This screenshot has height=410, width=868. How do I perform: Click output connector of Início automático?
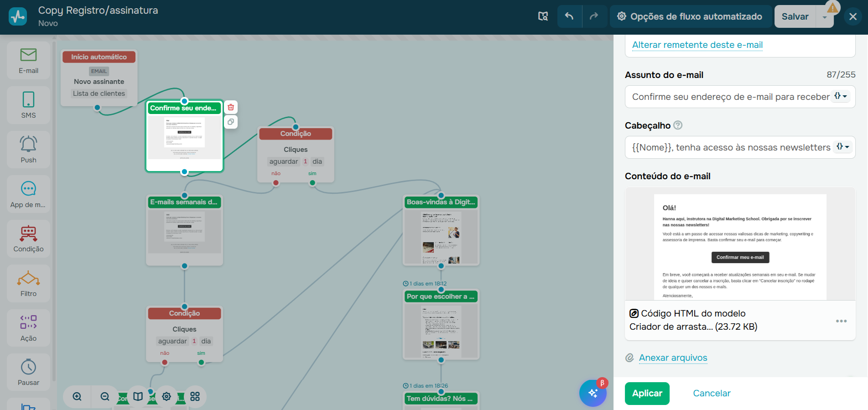click(x=97, y=108)
